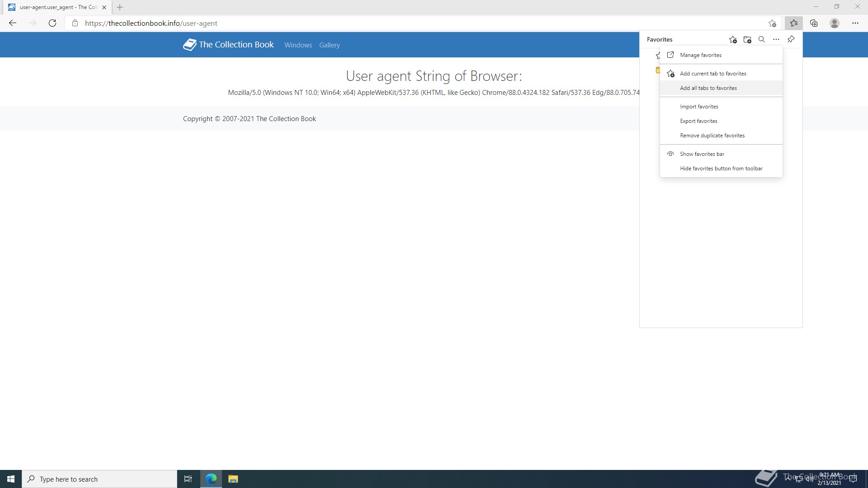Screen dimensions: 868x488
Task: Add this page to favorites star
Action: (772, 23)
